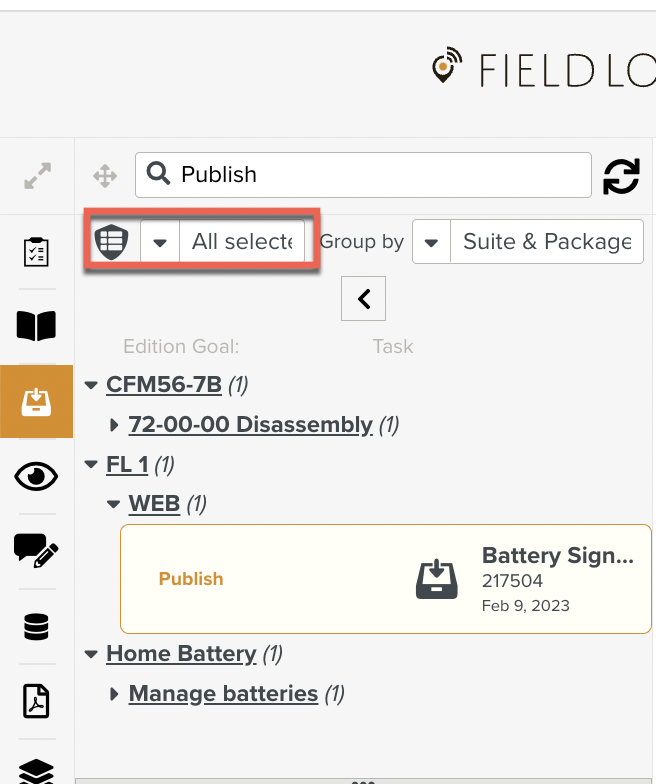656x784 pixels.
Task: Click the PDF document sidebar icon
Action: (x=37, y=701)
